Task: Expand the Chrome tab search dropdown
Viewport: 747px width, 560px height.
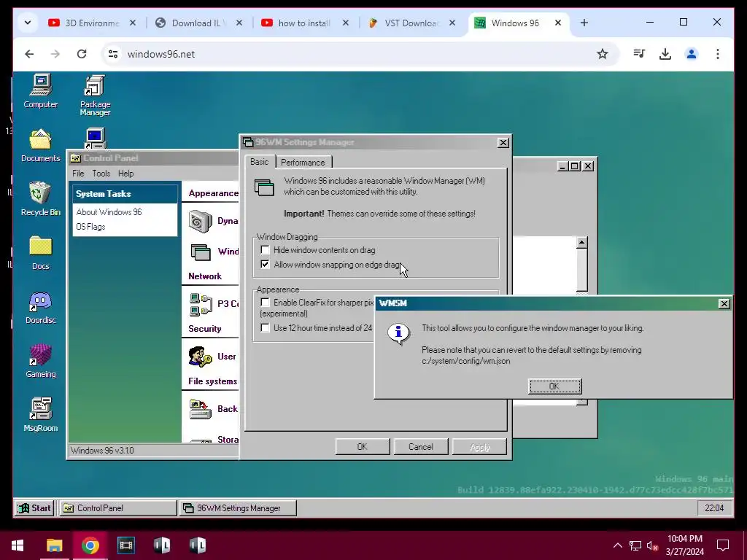Action: (28, 23)
